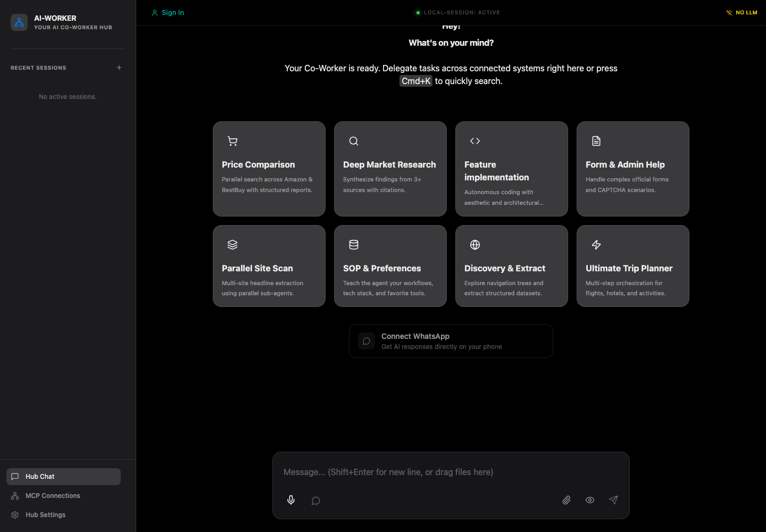Click the WhatsApp chat bubble icon in banner
The height and width of the screenshot is (532, 766).
[367, 341]
